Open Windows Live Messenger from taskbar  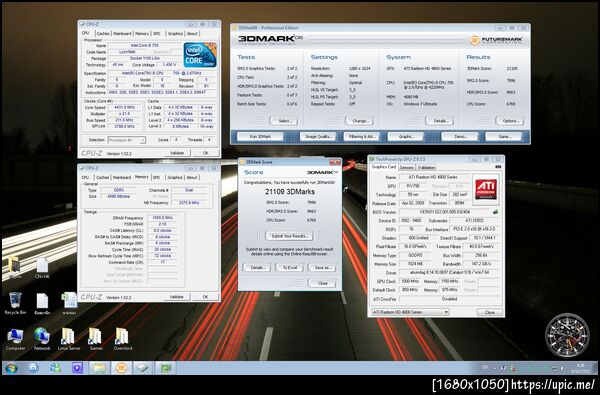coord(55,368)
